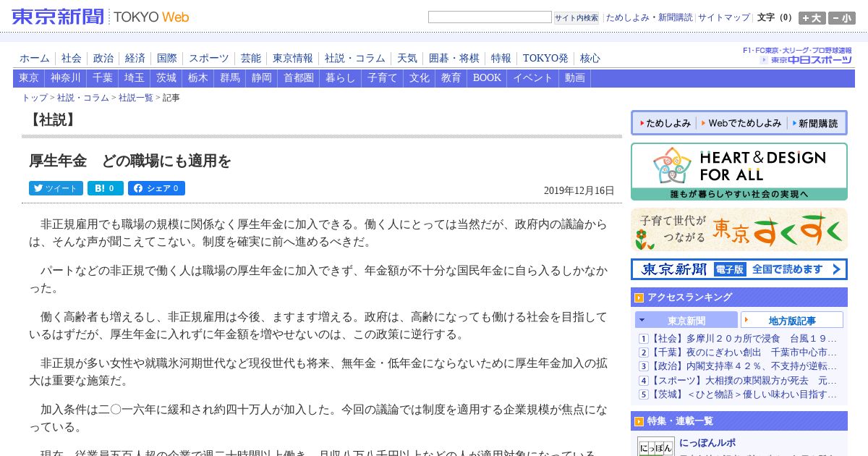Open ranking 3 article 内閣支持率４２％
The width and height of the screenshot is (868, 456).
pyautogui.click(x=744, y=366)
